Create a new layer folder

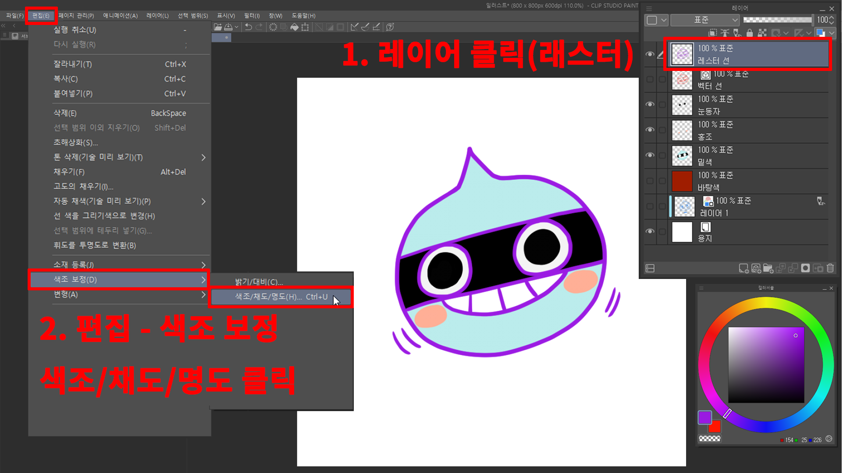[x=768, y=268]
